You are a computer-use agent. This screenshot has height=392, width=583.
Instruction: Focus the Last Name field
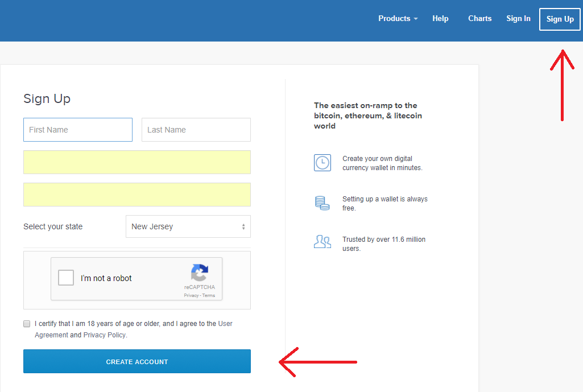(x=196, y=130)
